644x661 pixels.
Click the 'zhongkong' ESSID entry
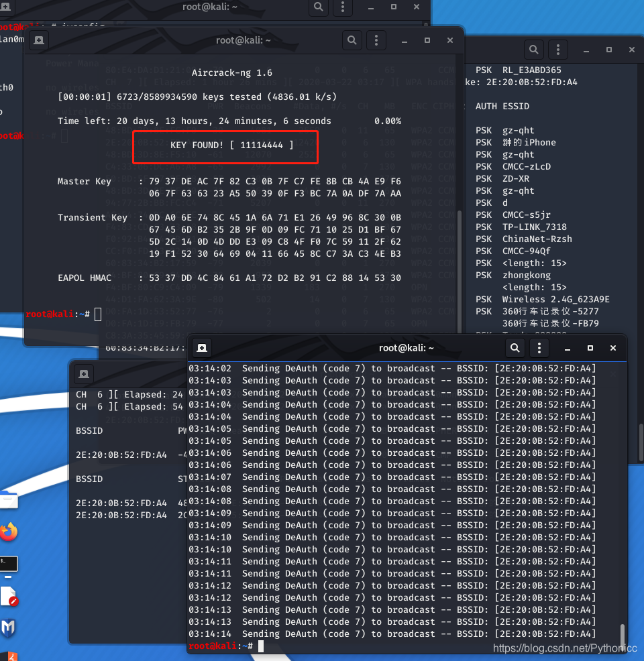pos(527,276)
